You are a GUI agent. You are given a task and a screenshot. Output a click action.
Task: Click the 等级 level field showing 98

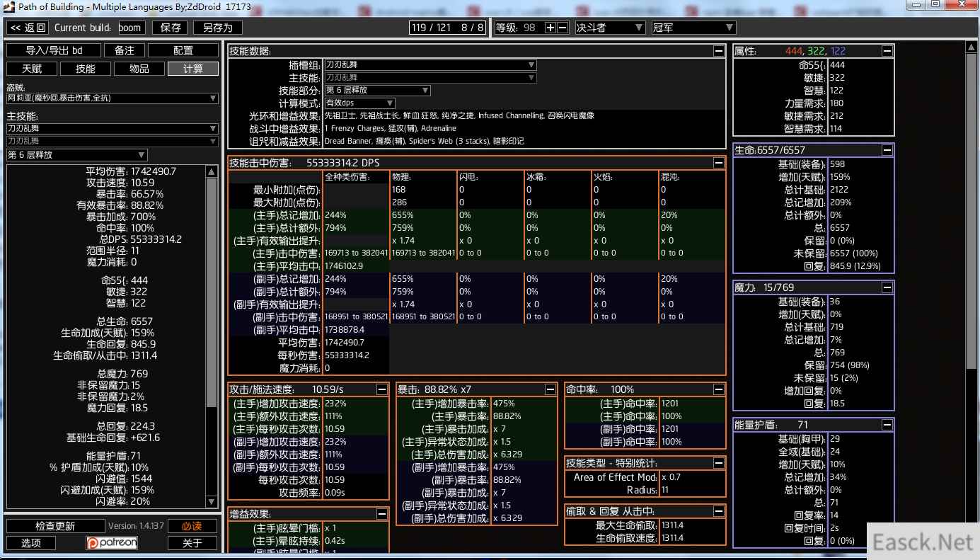(529, 28)
